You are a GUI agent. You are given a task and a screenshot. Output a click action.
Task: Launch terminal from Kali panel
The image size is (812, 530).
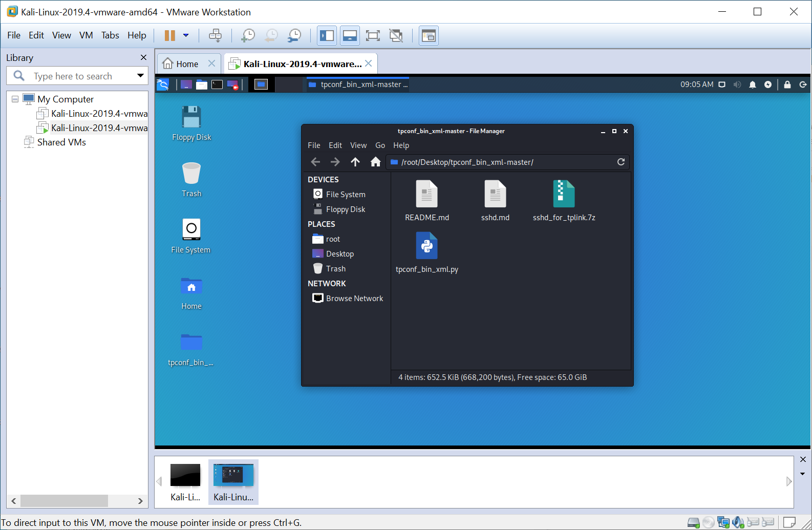(x=217, y=84)
